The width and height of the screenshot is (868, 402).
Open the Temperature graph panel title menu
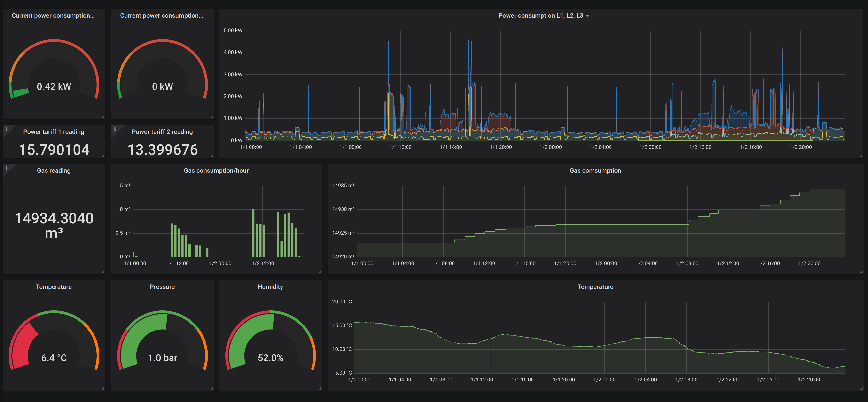click(x=595, y=287)
